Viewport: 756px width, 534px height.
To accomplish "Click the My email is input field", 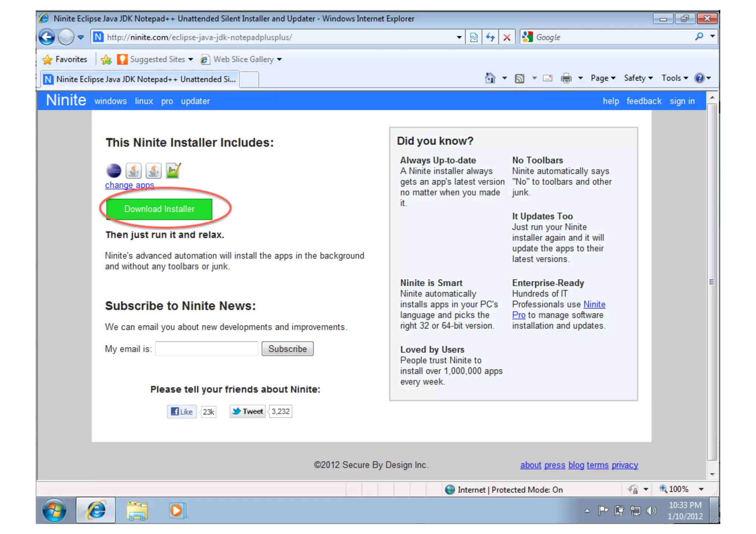I will pos(206,349).
